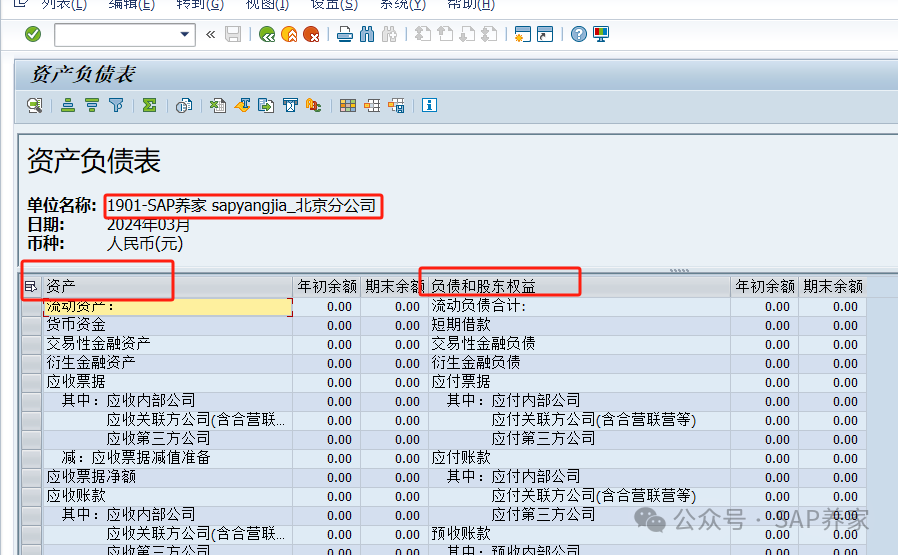Collapse the command field with the double-chevron

(x=211, y=34)
